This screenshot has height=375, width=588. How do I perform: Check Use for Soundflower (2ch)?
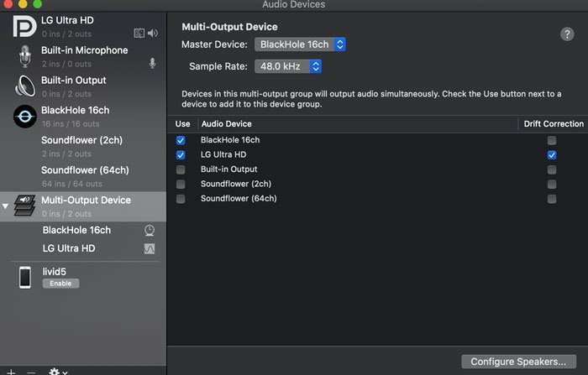point(181,185)
